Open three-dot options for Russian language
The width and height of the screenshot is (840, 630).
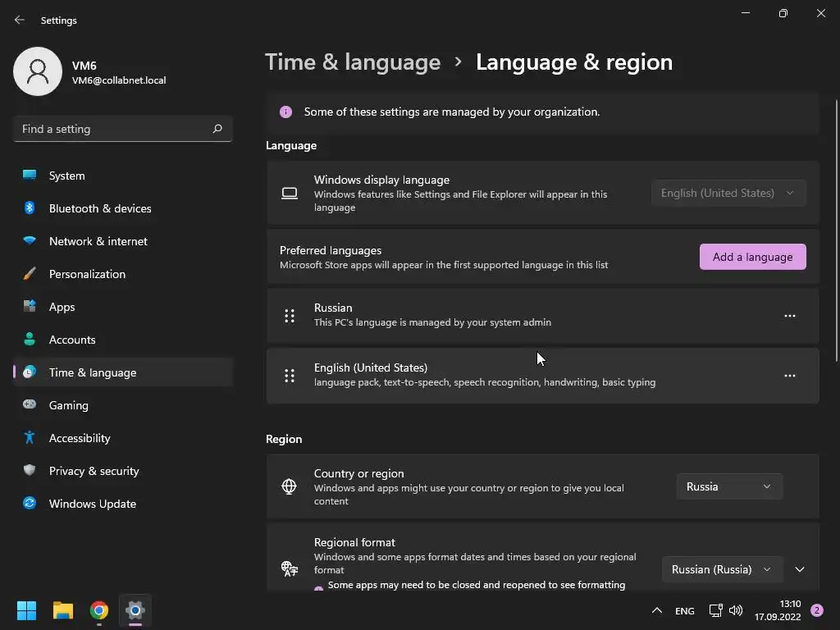[789, 316]
